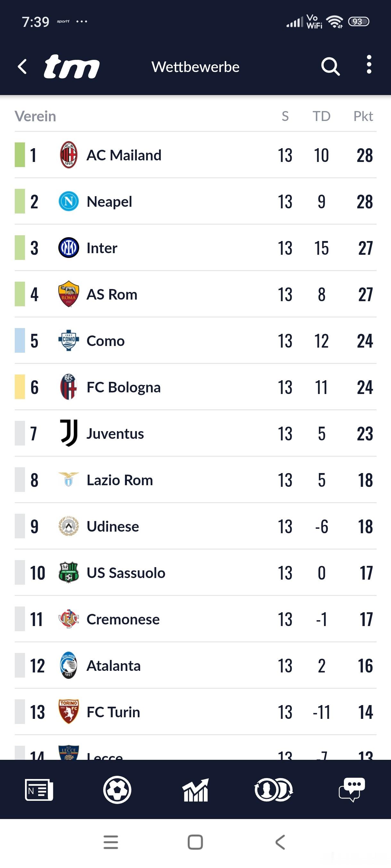Image resolution: width=391 pixels, height=868 pixels.
Task: Open Como team page
Action: pos(105,341)
